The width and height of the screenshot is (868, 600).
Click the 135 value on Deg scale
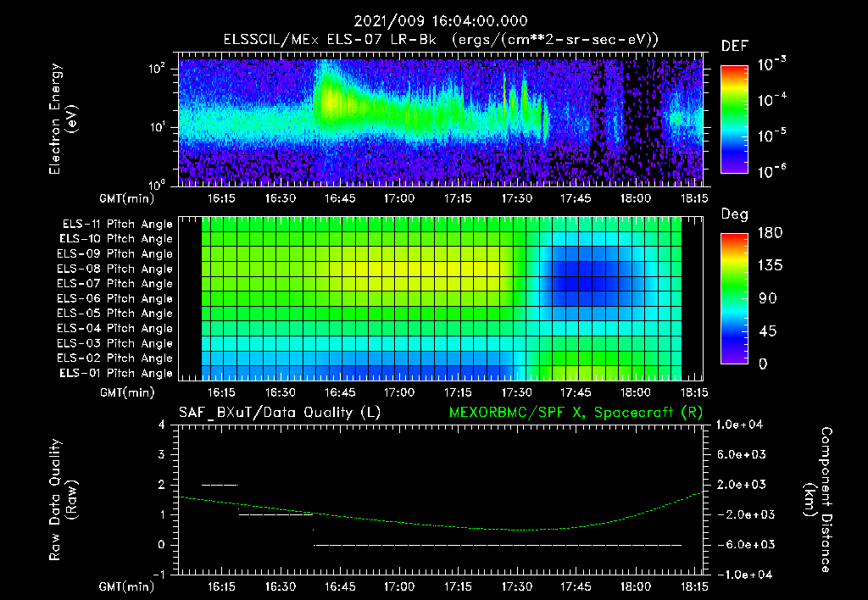[770, 266]
